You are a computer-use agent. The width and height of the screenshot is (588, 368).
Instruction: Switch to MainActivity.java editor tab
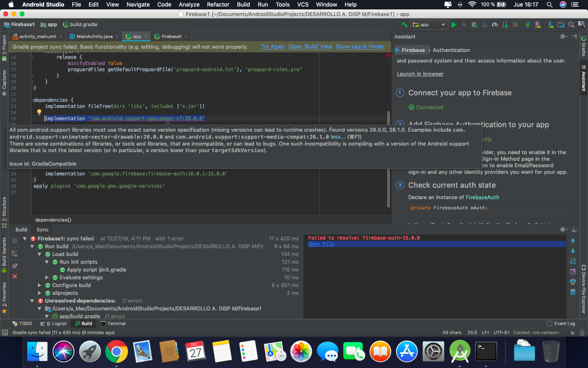point(94,36)
